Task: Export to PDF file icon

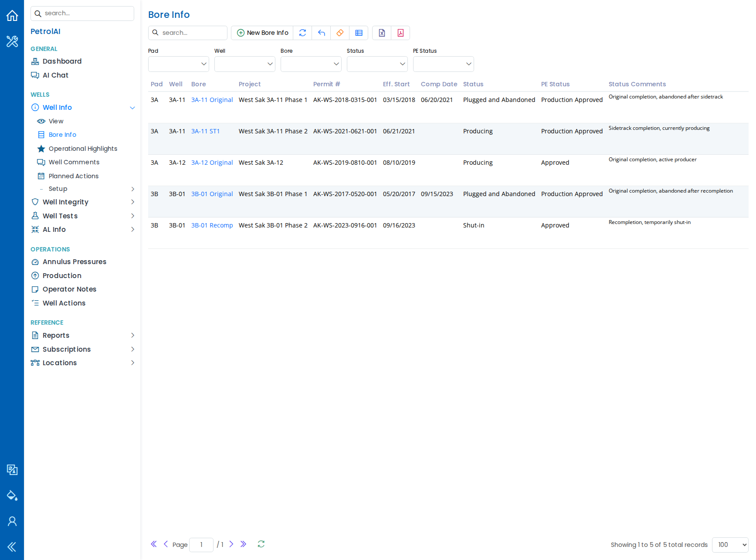Action: tap(400, 33)
